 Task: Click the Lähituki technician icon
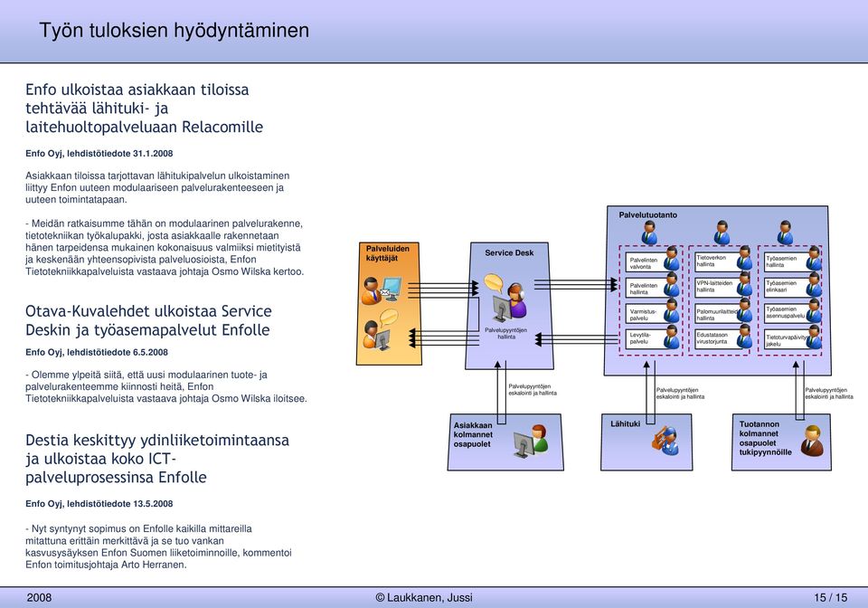point(665,442)
